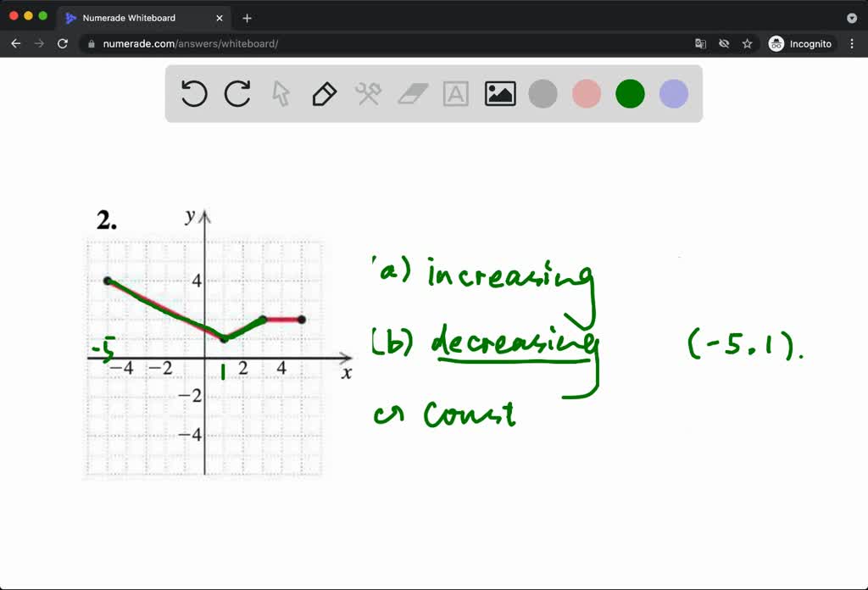Click the Redo icon on the whiteboard toolbar
The height and width of the screenshot is (590, 868).
click(x=237, y=94)
